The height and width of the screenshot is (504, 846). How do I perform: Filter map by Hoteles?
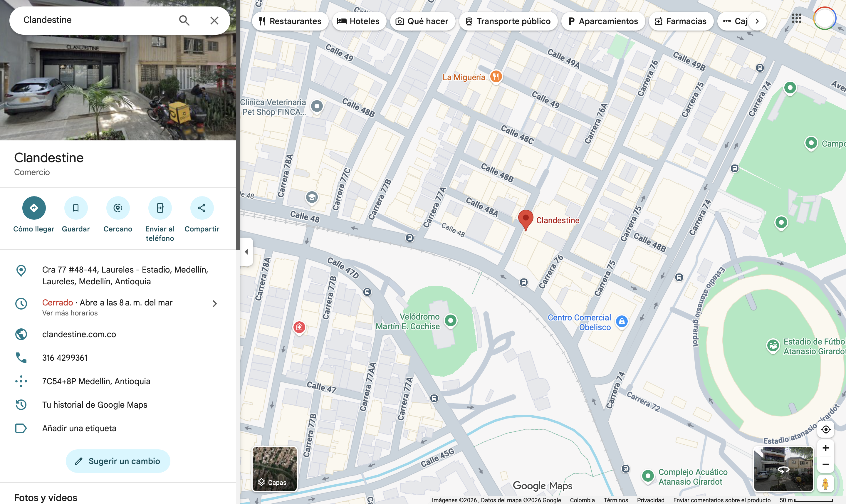(x=359, y=21)
